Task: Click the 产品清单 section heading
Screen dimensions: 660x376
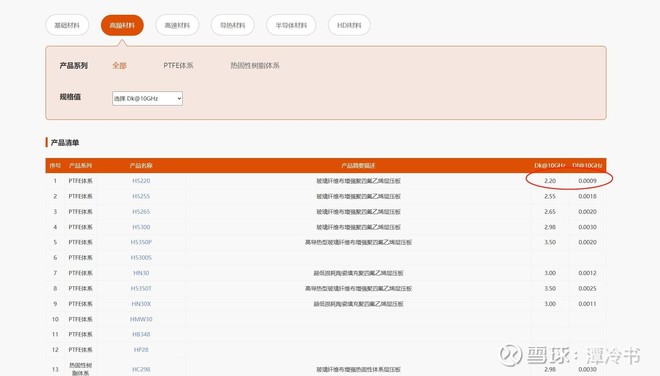Action: pyautogui.click(x=64, y=143)
